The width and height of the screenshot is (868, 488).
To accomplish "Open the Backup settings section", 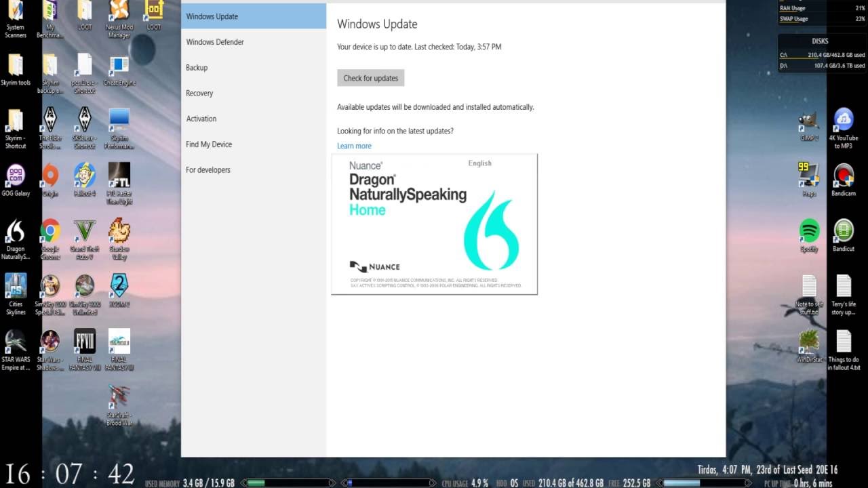I will (254, 68).
